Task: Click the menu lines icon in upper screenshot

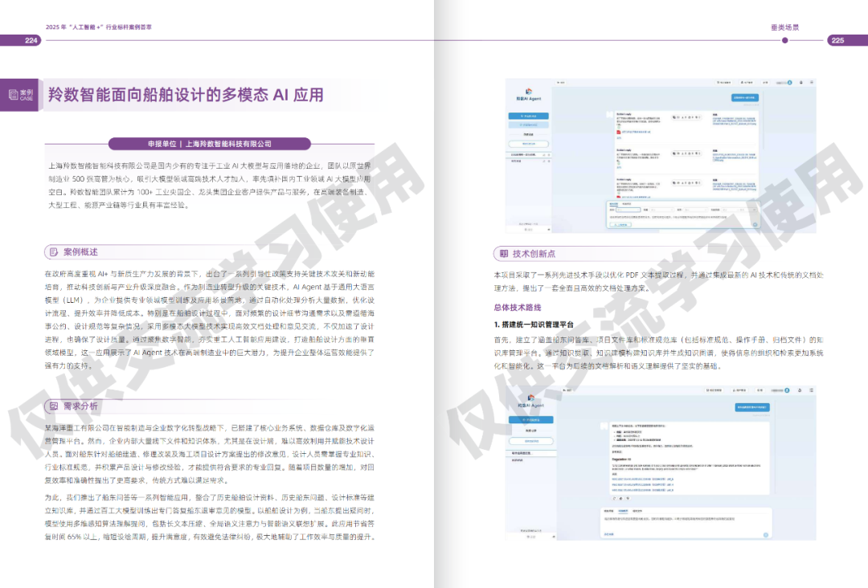Action: point(812,83)
